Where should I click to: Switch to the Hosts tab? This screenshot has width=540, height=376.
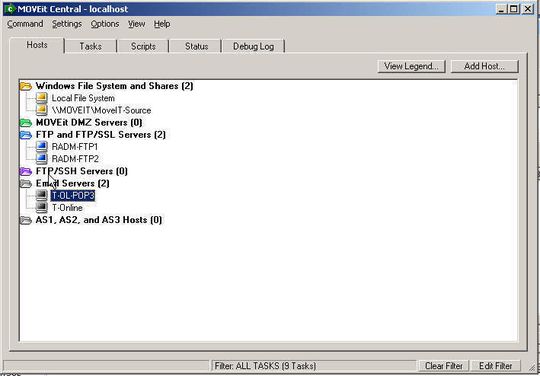pos(37,45)
